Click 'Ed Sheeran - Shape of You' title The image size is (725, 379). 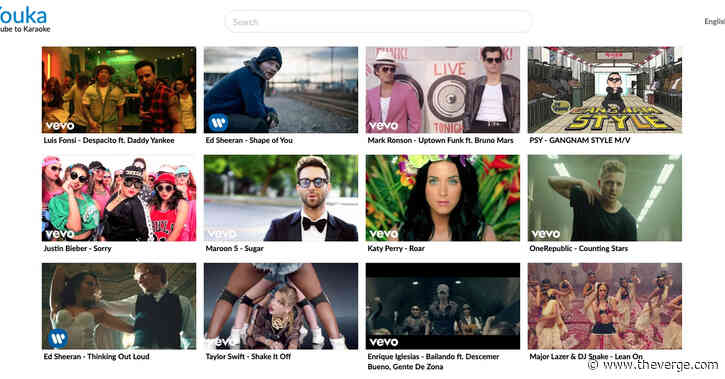[x=249, y=140]
